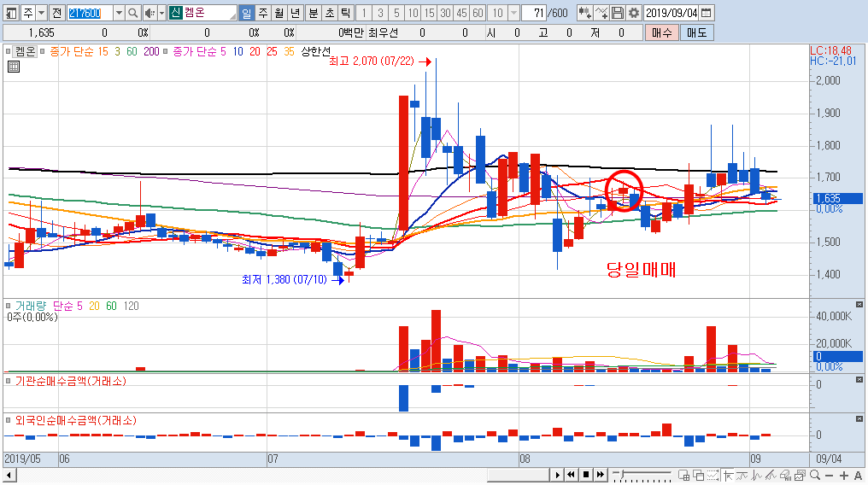Click the 전 button in toolbar

click(x=57, y=13)
